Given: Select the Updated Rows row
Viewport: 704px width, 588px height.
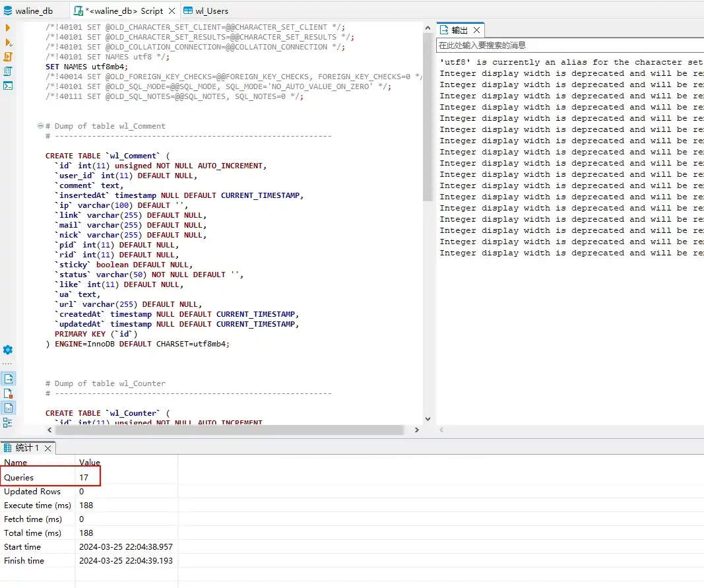Looking at the screenshot, I should pyautogui.click(x=89, y=492).
